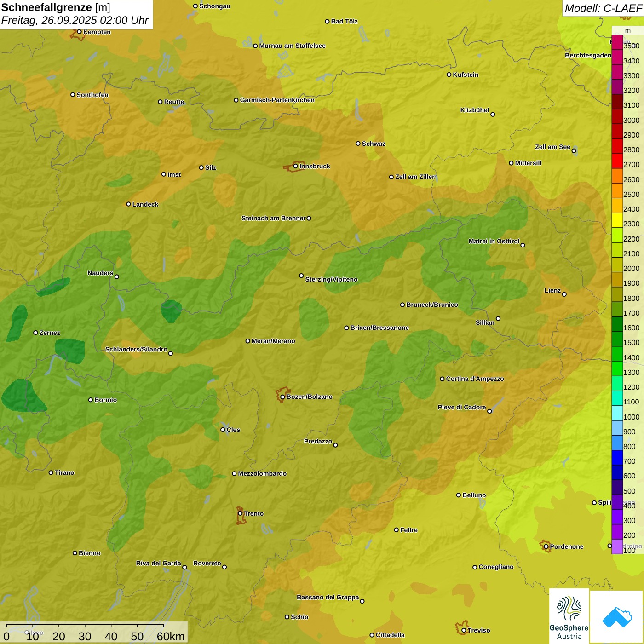The height and width of the screenshot is (644, 644).
Task: Click the Innsbruck city marker
Action: click(296, 166)
